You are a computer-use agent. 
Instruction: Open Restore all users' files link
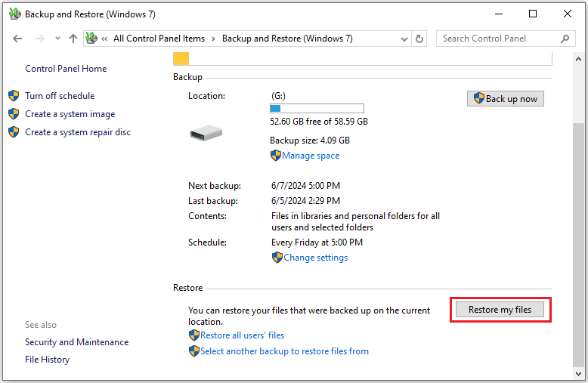[243, 335]
